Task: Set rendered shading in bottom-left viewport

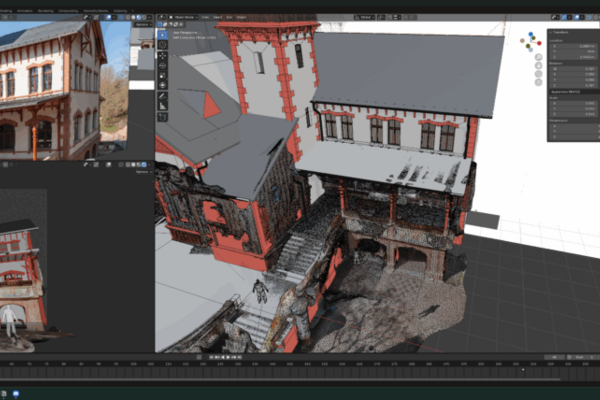Action: pyautogui.click(x=144, y=165)
